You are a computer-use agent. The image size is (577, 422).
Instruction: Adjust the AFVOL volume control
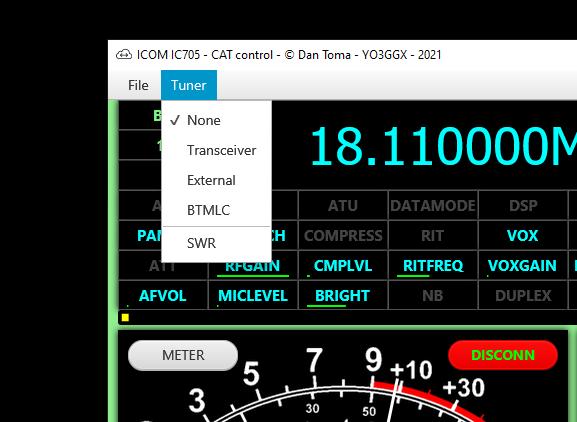[x=163, y=295]
